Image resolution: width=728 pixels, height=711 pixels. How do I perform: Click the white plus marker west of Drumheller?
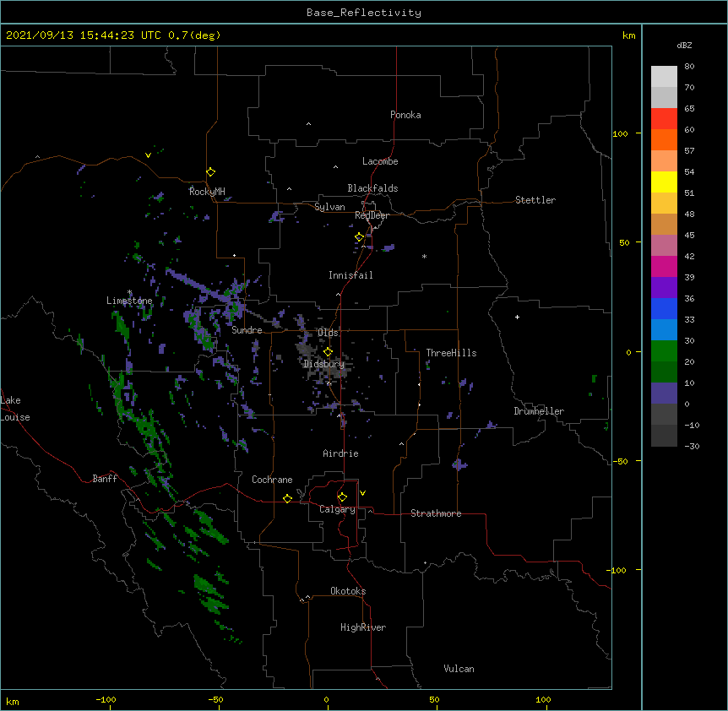point(517,317)
